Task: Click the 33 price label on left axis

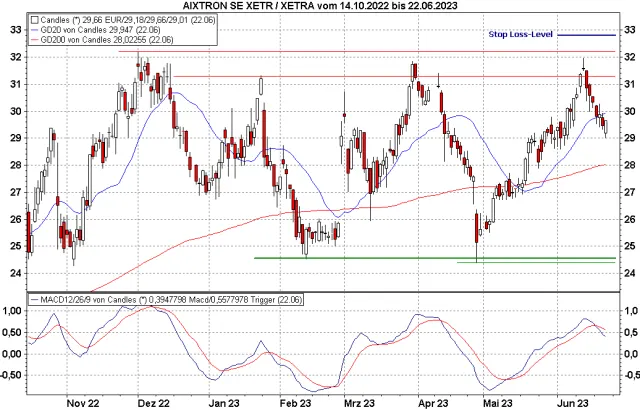Action: tap(16, 30)
